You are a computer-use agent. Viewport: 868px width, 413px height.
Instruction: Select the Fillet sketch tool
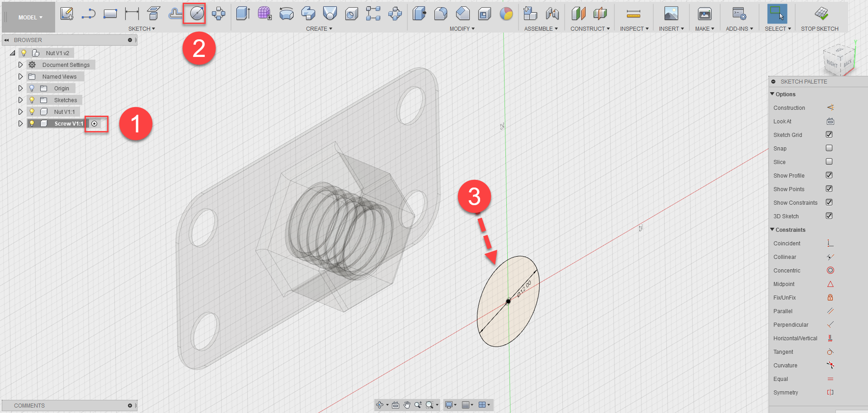(175, 13)
